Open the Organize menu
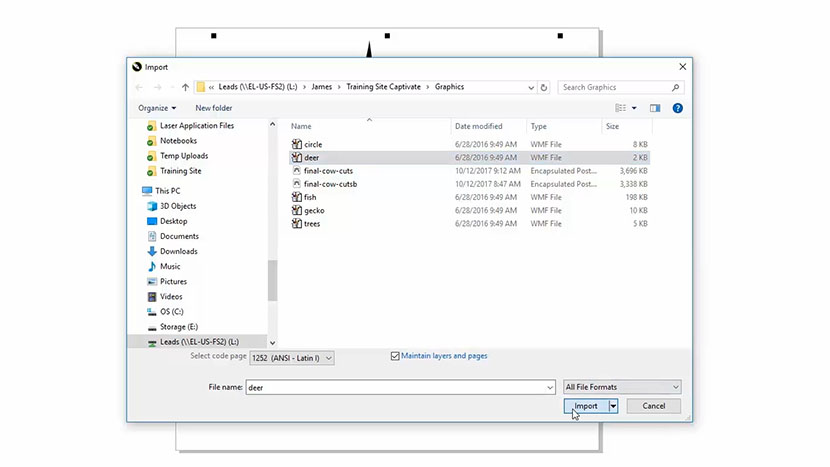 tap(157, 108)
